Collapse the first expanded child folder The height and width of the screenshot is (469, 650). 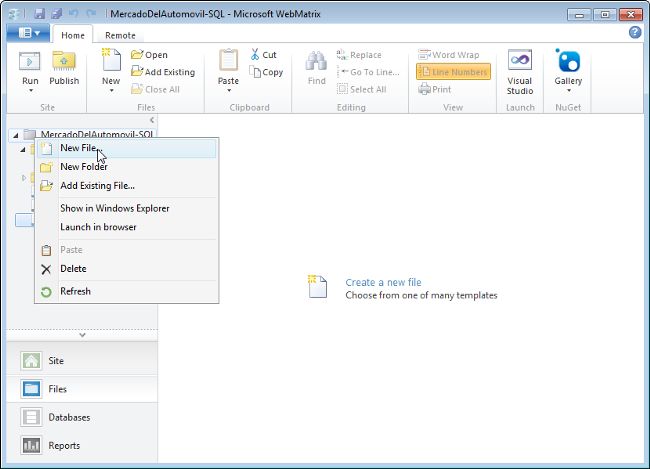click(x=23, y=149)
